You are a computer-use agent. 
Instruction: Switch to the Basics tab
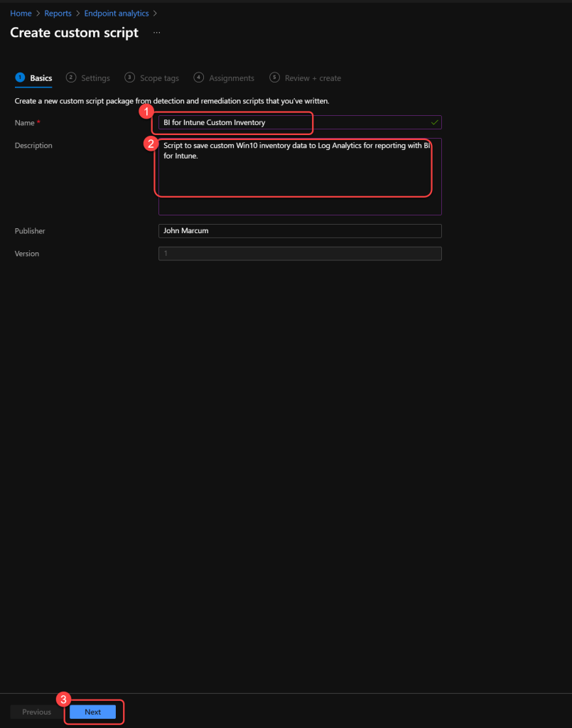click(x=41, y=78)
